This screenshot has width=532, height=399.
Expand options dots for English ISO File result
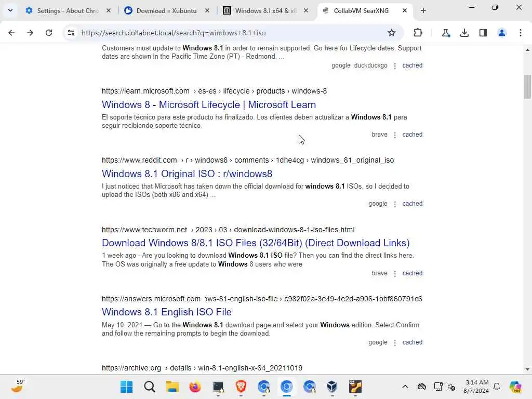tap(395, 343)
